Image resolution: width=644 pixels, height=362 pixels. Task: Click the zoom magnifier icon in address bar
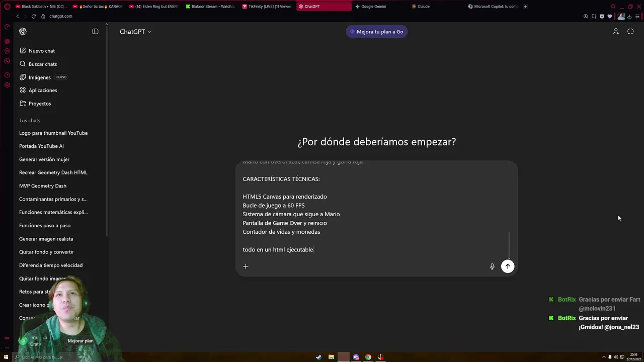[x=586, y=16]
